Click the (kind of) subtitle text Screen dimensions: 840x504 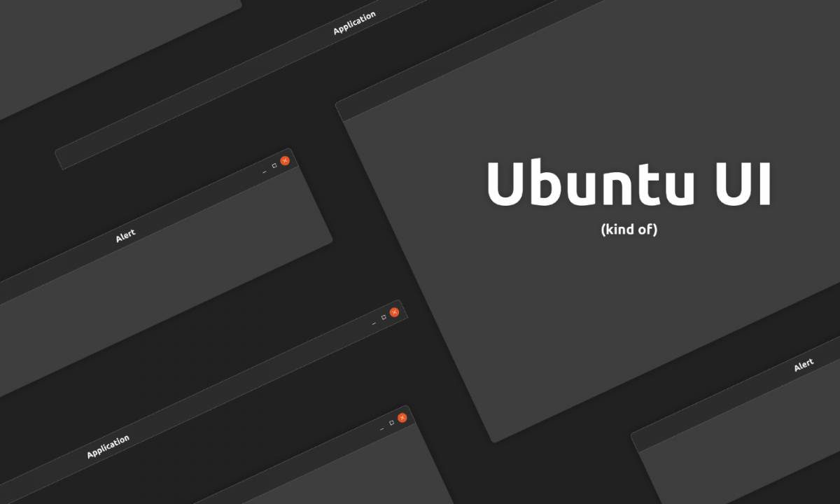tap(629, 227)
